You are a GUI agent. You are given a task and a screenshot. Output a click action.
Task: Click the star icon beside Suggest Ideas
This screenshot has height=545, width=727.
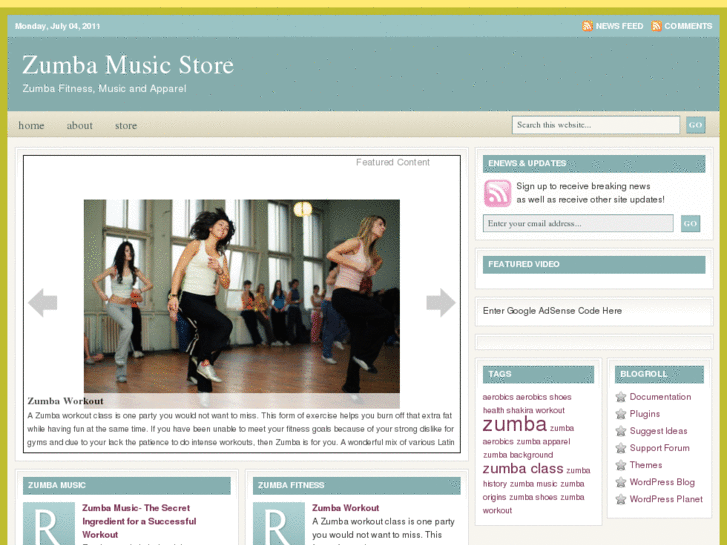point(620,431)
